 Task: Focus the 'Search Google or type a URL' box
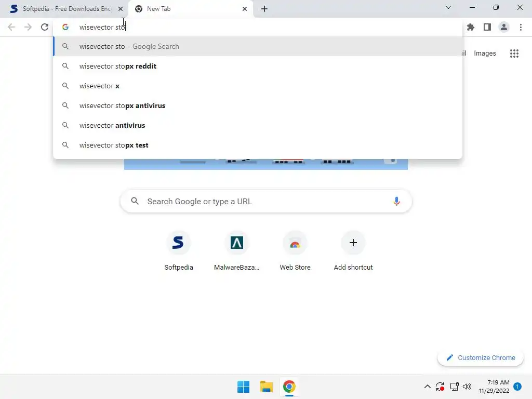pos(266,201)
